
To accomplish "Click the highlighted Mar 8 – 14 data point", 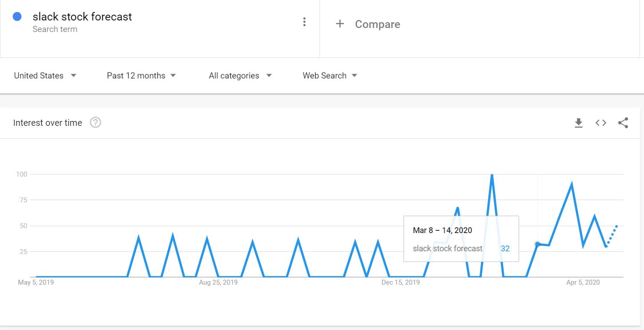I will tap(537, 244).
